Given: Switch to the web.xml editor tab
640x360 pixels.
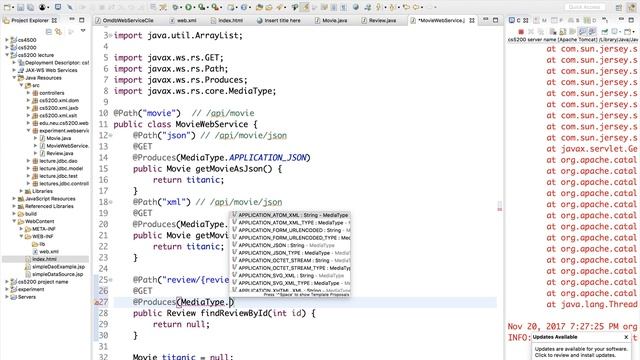Looking at the screenshot, I should click(x=183, y=20).
